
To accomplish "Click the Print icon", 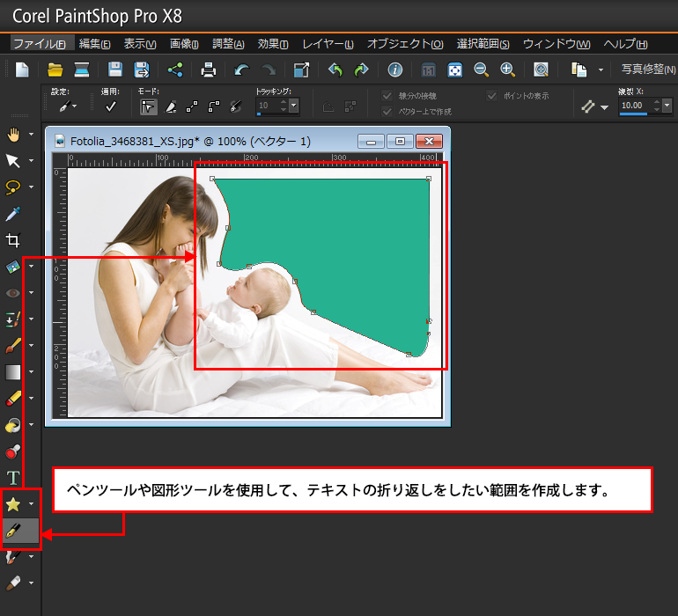I will (x=209, y=70).
